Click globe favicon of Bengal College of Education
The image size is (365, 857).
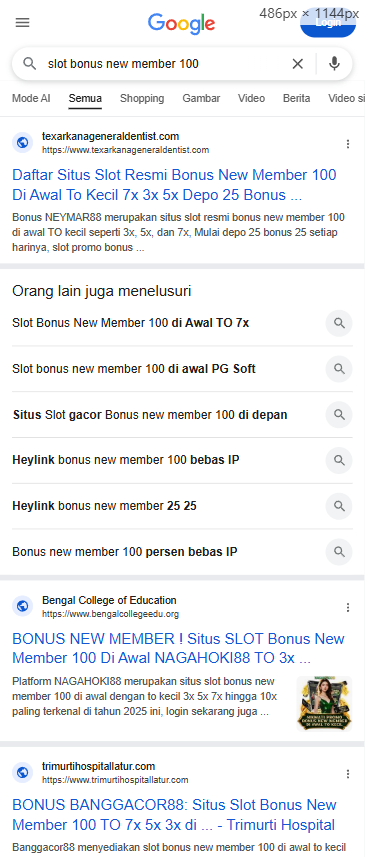coord(22,607)
